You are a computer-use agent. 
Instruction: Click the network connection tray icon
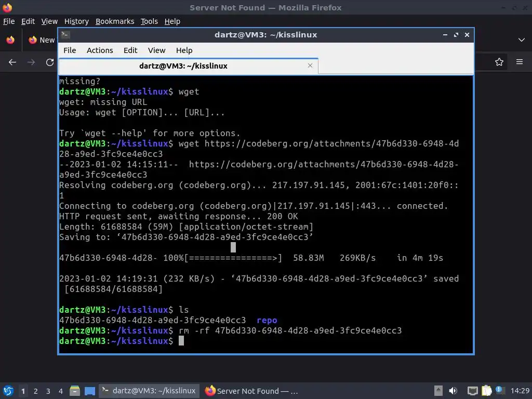pos(472,391)
